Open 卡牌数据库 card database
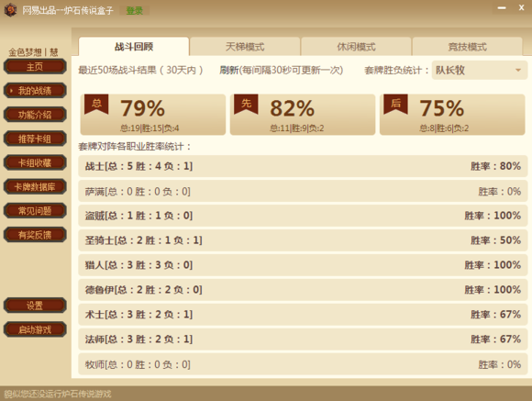Viewport: 532px width, 401px height. [35, 187]
